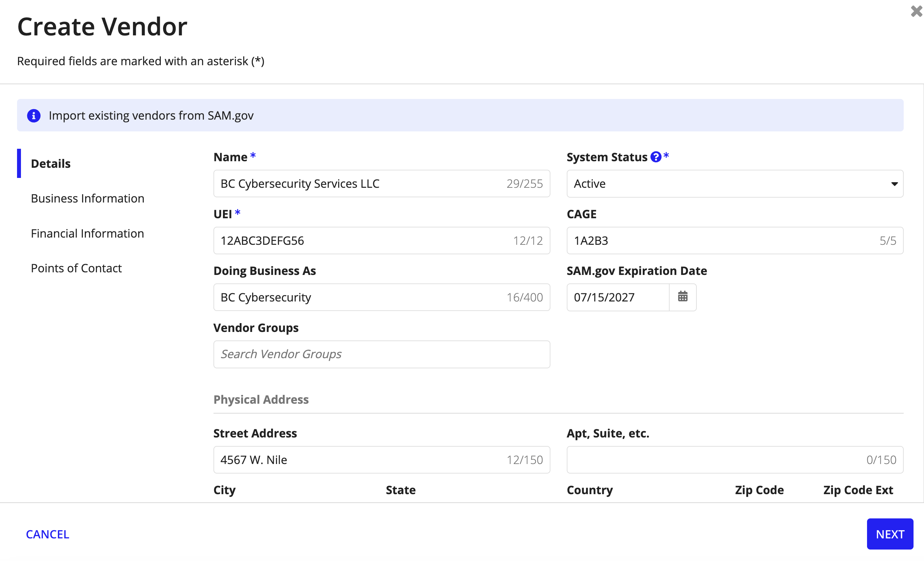Click Import existing vendors from SAM.gov

point(151,116)
